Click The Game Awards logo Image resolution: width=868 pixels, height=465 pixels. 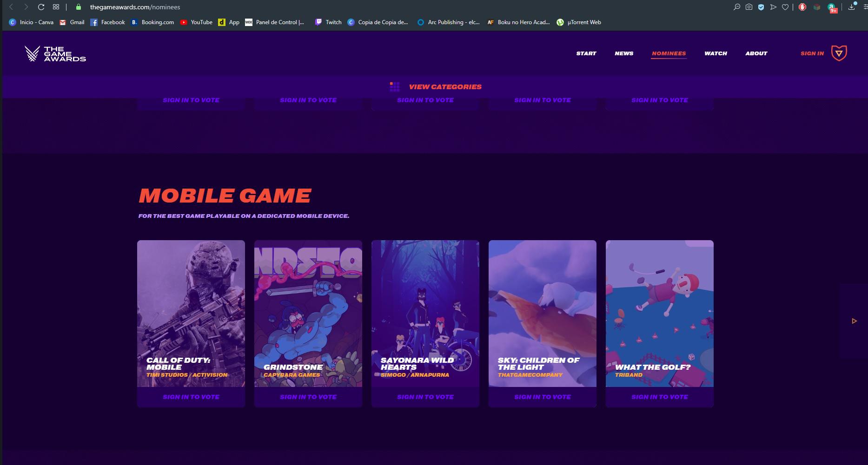(x=55, y=54)
